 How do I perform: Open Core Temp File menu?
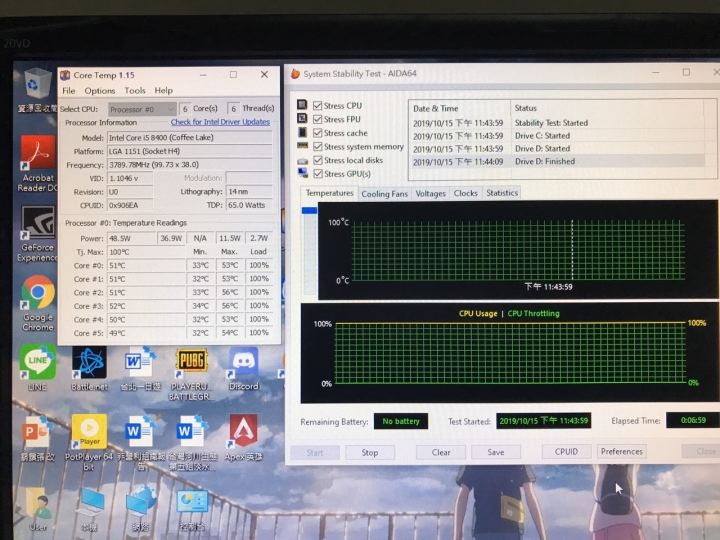tap(68, 90)
